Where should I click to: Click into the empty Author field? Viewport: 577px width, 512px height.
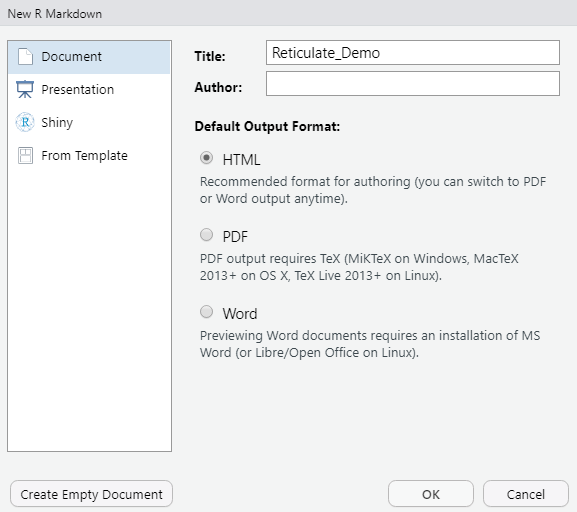click(x=413, y=84)
